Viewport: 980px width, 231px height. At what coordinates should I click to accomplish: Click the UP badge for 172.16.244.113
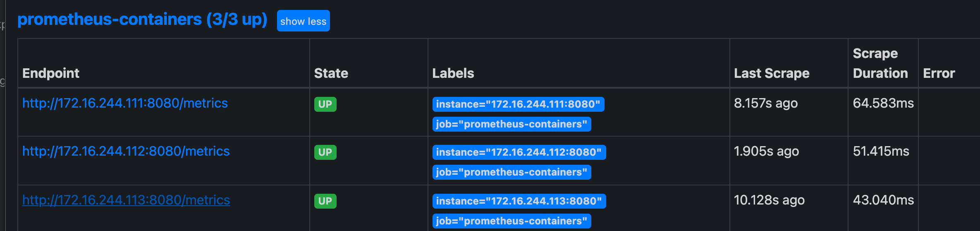(325, 201)
